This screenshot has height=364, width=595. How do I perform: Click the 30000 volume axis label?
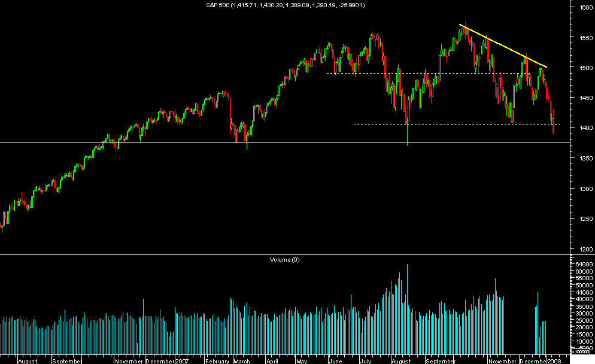584,313
